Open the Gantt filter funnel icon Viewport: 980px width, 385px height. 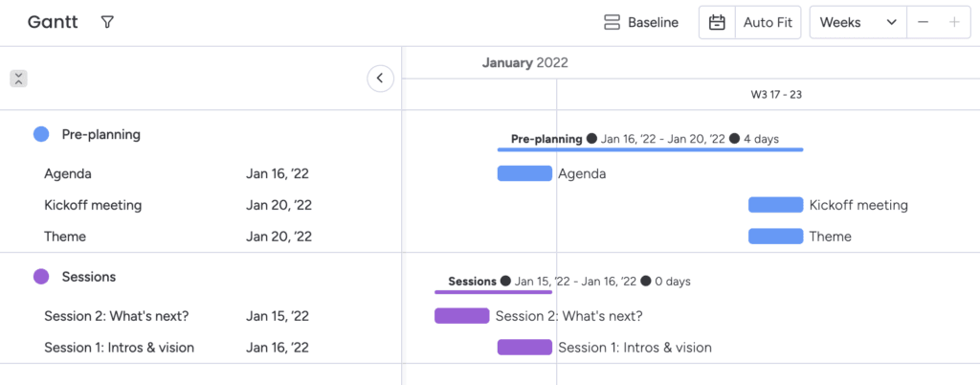pos(107,22)
